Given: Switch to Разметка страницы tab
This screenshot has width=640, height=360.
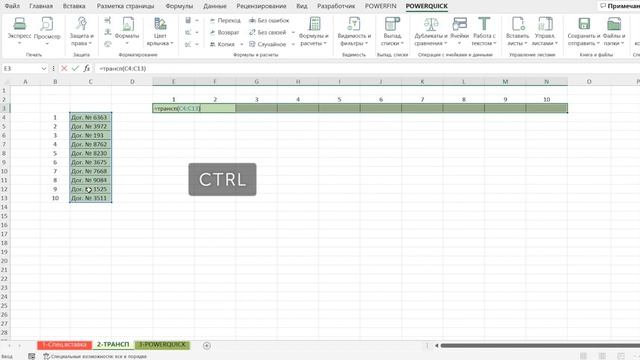Looking at the screenshot, I should 125,6.
